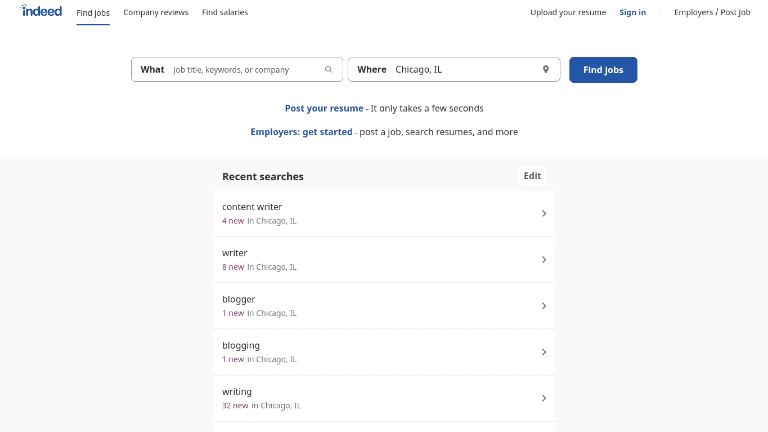Open Find salaries page
This screenshot has width=768, height=432.
225,13
